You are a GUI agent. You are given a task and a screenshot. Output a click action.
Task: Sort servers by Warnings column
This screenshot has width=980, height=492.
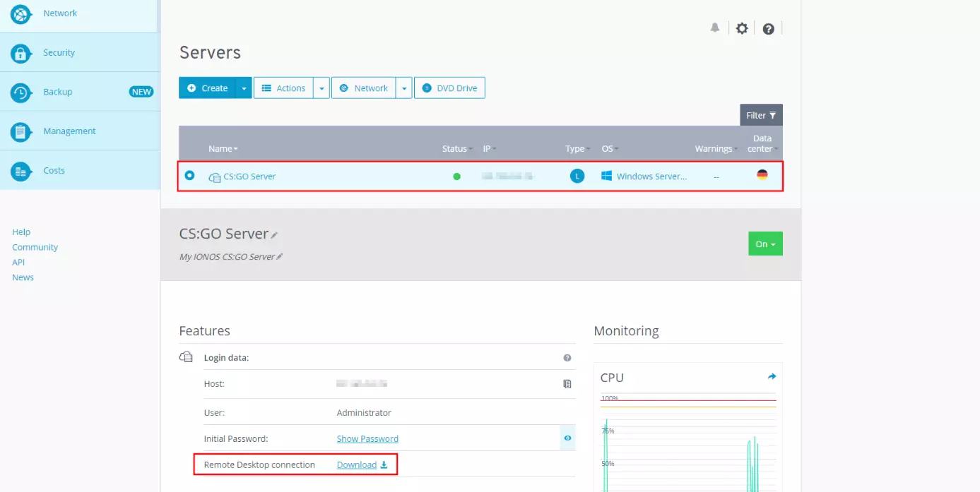[x=716, y=148]
